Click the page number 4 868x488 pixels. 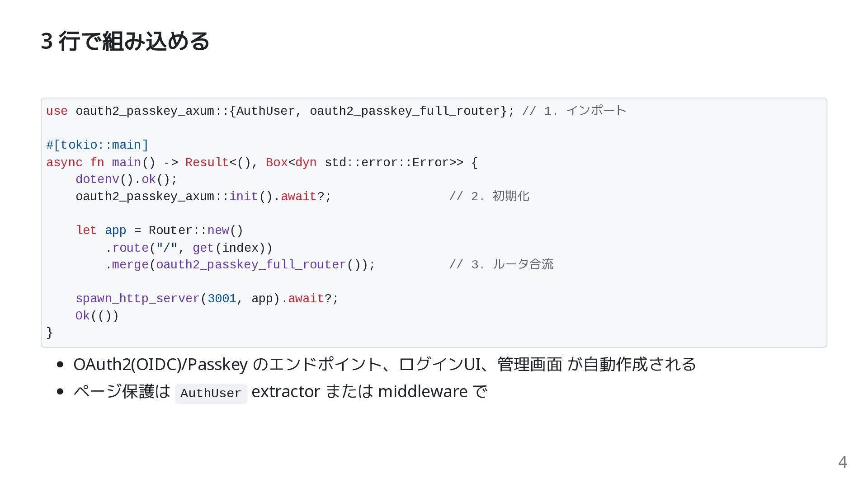tap(842, 462)
